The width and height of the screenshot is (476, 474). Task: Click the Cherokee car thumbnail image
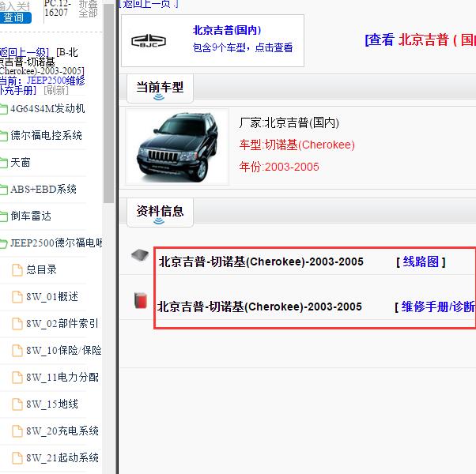(x=177, y=147)
